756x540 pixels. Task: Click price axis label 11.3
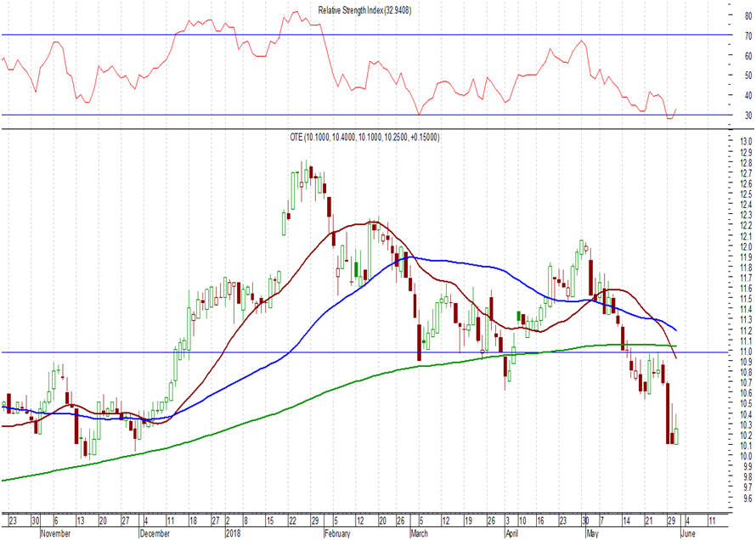746,320
